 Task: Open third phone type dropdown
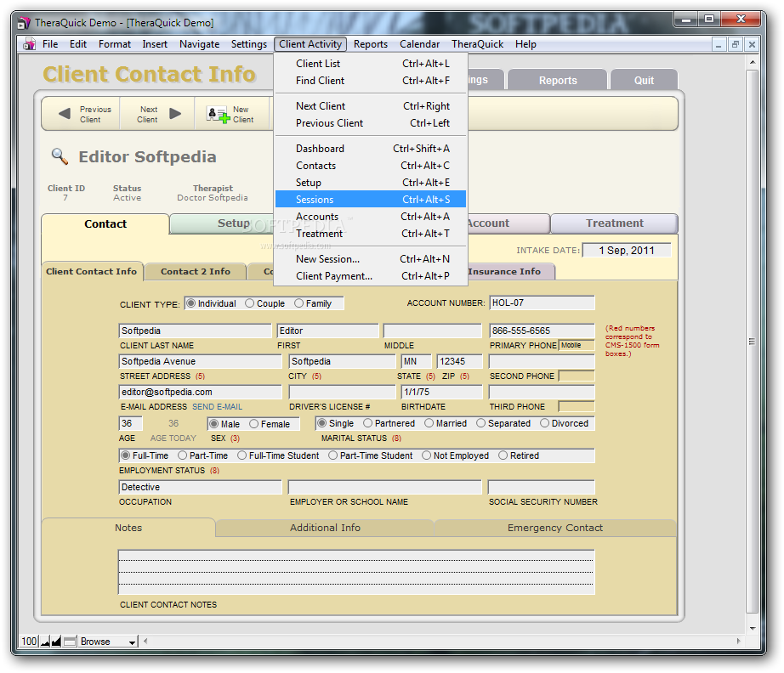[x=577, y=406]
